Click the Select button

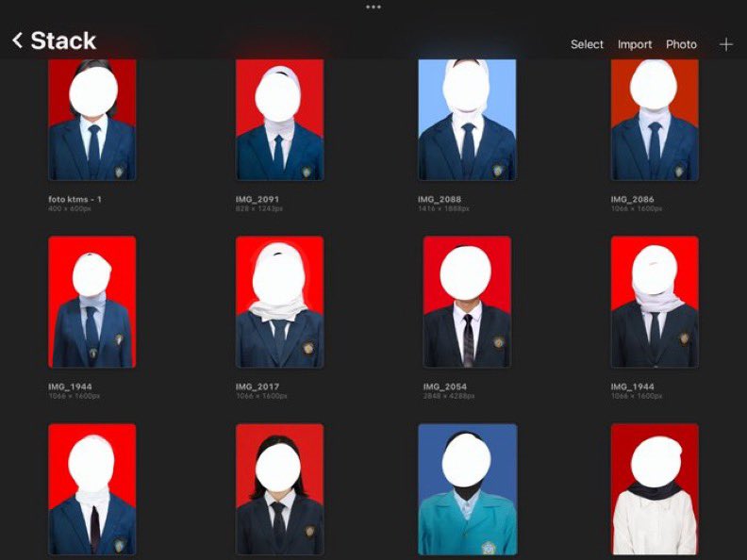click(587, 44)
